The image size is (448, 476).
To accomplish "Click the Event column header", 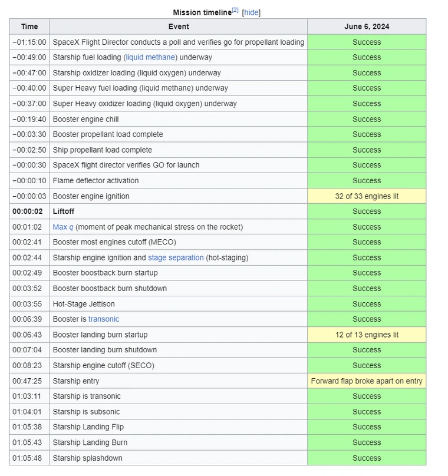I will pyautogui.click(x=178, y=27).
